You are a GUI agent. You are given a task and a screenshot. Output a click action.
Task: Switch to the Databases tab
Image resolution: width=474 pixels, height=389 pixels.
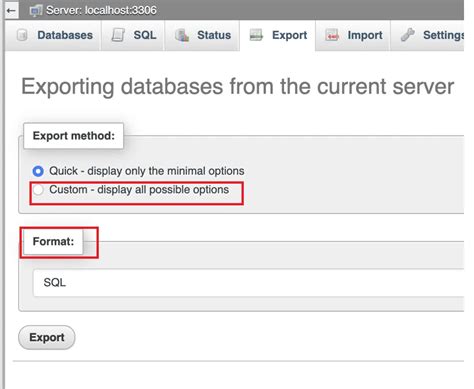(53, 35)
